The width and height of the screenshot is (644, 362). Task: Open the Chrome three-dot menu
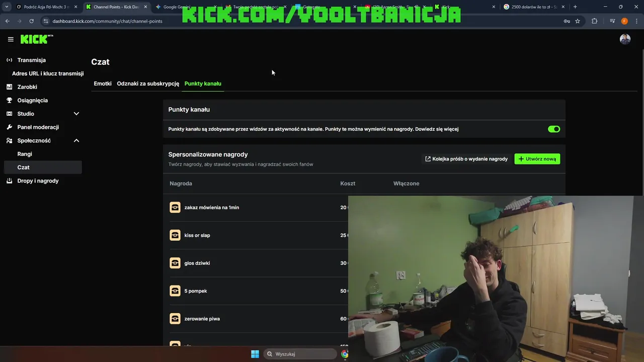(x=636, y=21)
